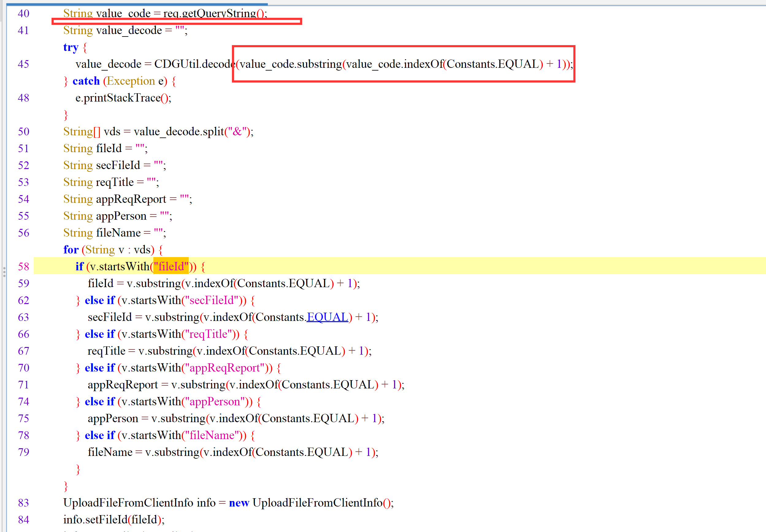Screen dimensions: 766x532
Task: Click the "secFileId" string on line 62
Action: tap(212, 300)
